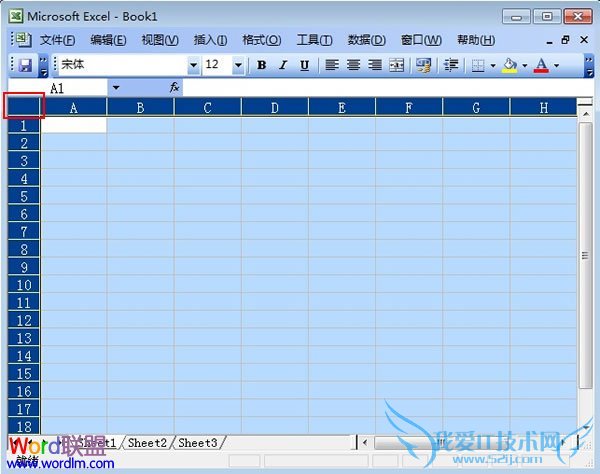This screenshot has width=600, height=474.
Task: Click the workbook icon in menu bar
Action: (x=23, y=39)
